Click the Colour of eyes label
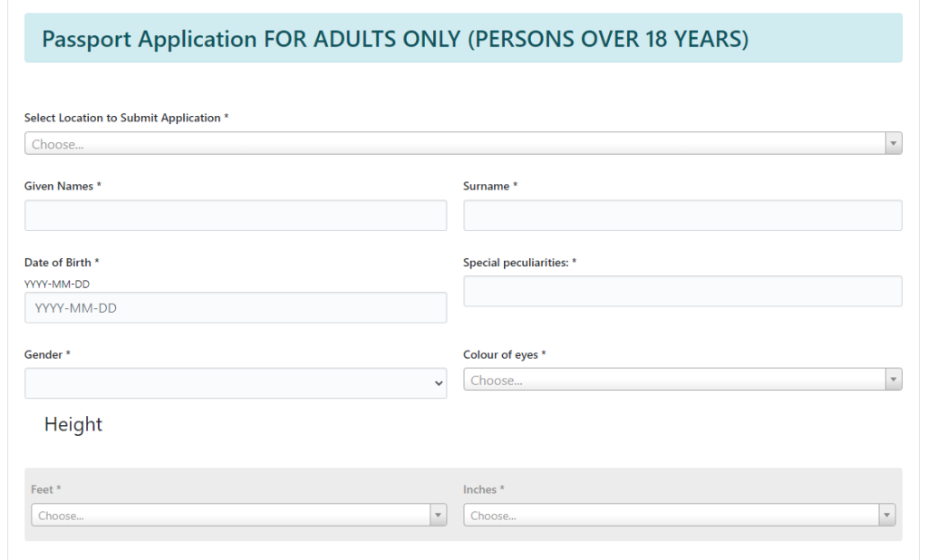The width and height of the screenshot is (928, 560). point(505,354)
